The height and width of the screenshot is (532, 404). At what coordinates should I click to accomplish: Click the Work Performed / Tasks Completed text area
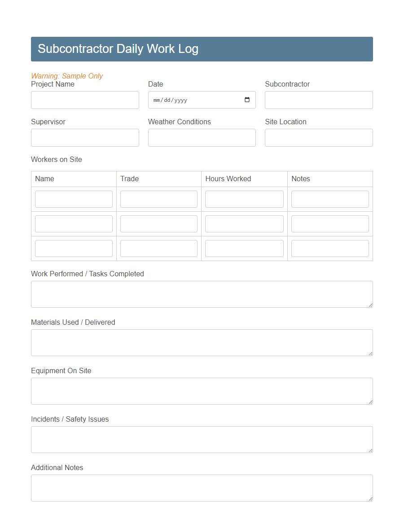[x=202, y=294]
